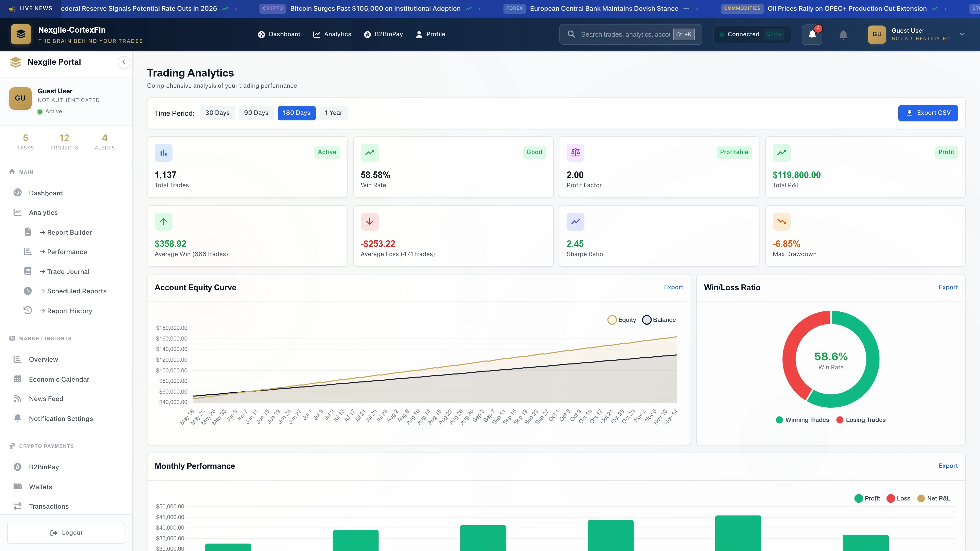Select the 1 Year time period
Image resolution: width=980 pixels, height=551 pixels.
coord(333,113)
